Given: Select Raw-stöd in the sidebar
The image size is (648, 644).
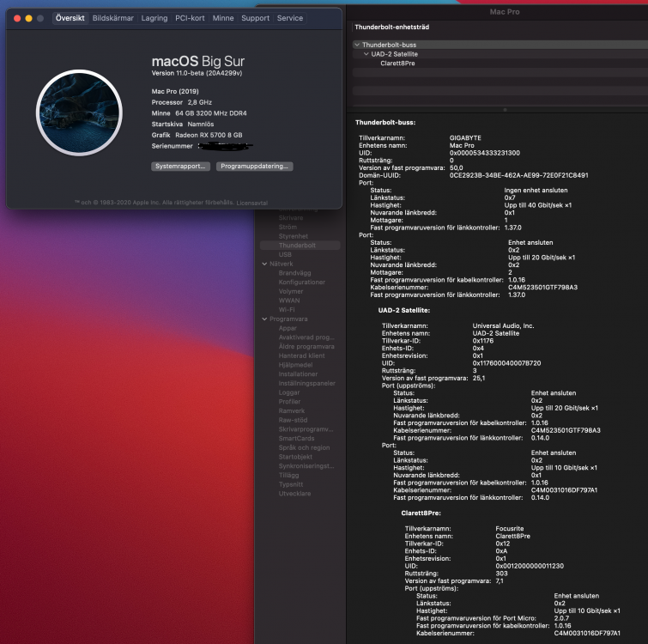Looking at the screenshot, I should point(293,420).
